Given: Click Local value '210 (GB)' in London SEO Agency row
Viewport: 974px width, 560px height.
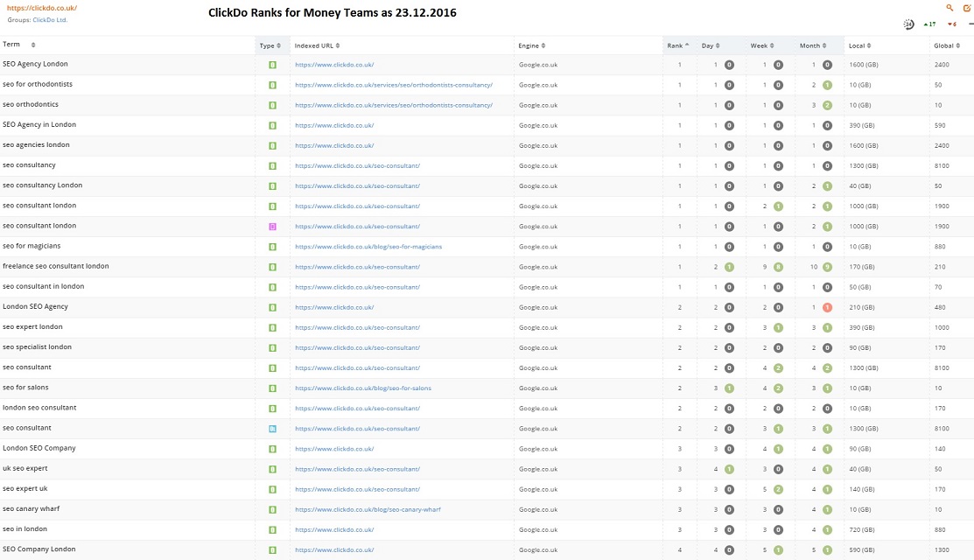Looking at the screenshot, I should pos(862,307).
